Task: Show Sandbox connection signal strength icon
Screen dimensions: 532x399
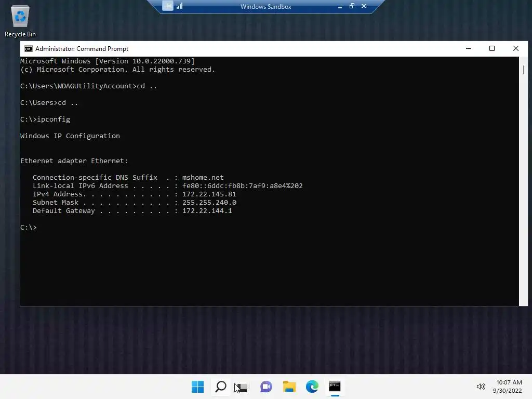Action: 179,6
